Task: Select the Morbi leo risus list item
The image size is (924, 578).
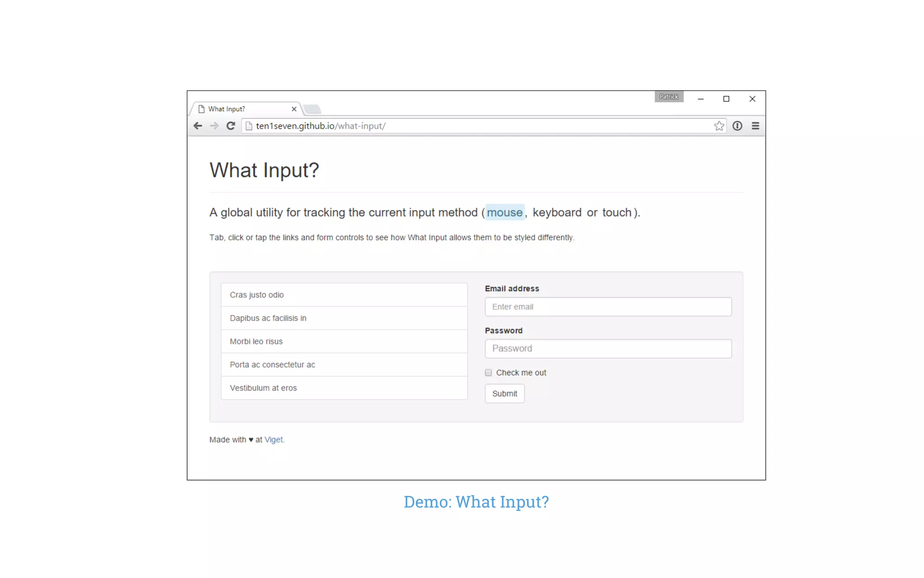Action: pyautogui.click(x=344, y=341)
